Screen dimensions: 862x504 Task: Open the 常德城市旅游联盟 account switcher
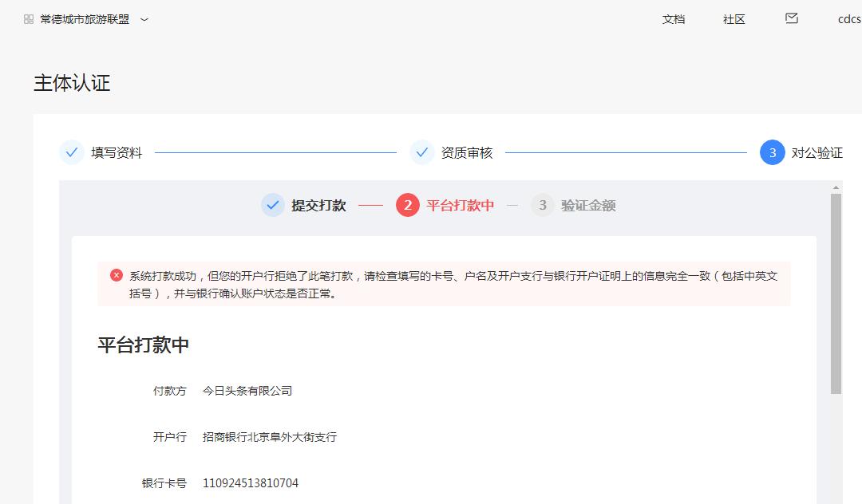[x=85, y=19]
